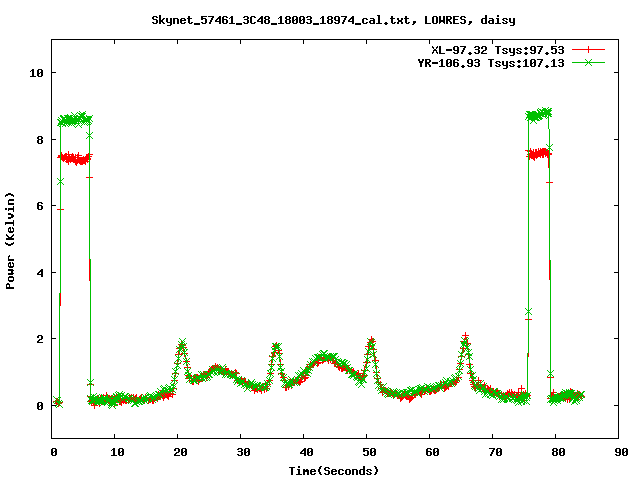
Task: Click the y-axis tick label 2
Action: point(40,339)
